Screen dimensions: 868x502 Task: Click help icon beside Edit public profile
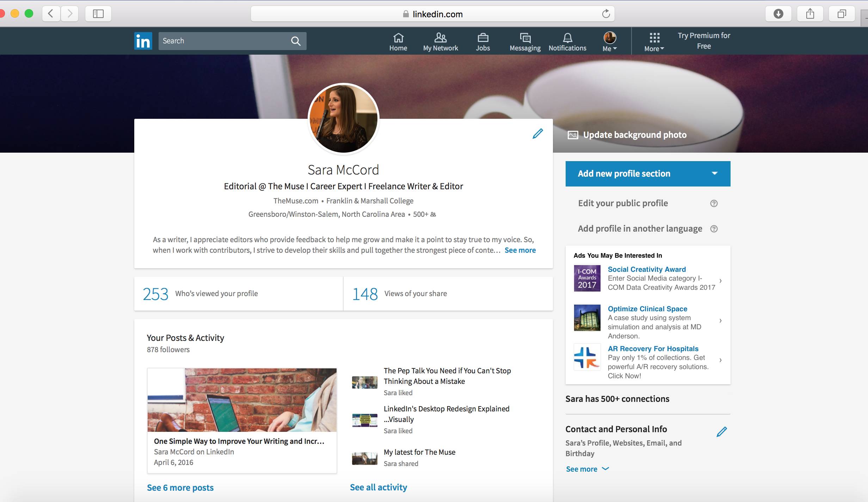click(x=714, y=203)
